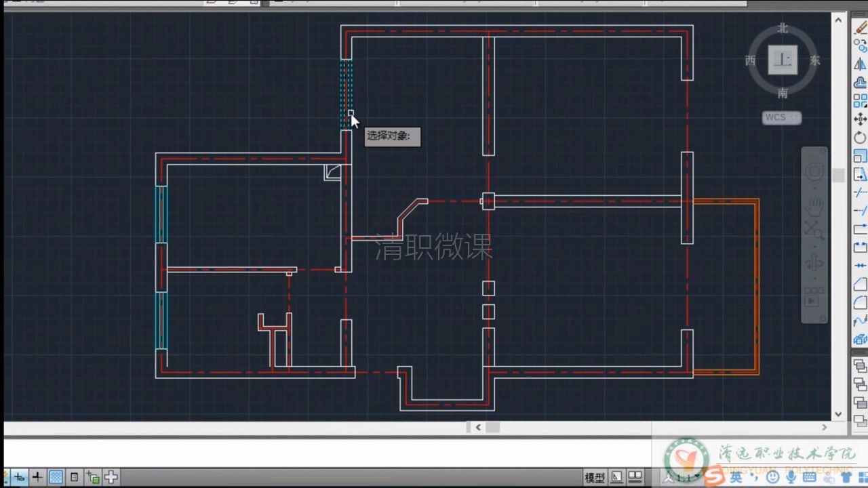Open Sogou emoji face panel
Image resolution: width=868 pixels, height=488 pixels.
[x=772, y=477]
